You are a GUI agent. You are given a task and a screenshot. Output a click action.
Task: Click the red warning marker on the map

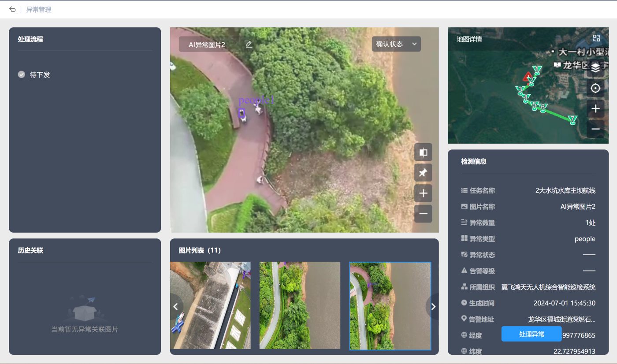pyautogui.click(x=527, y=78)
